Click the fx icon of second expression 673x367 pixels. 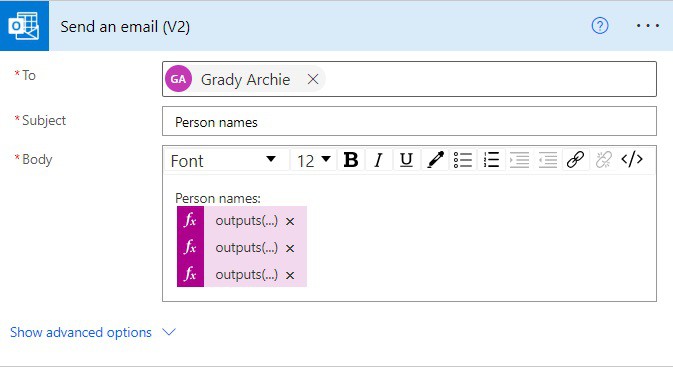pos(190,247)
